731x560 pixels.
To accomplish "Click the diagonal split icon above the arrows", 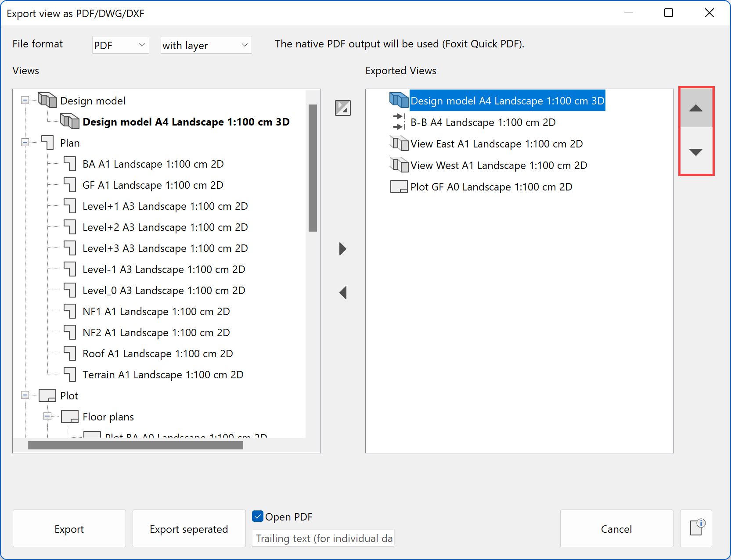I will click(x=343, y=108).
